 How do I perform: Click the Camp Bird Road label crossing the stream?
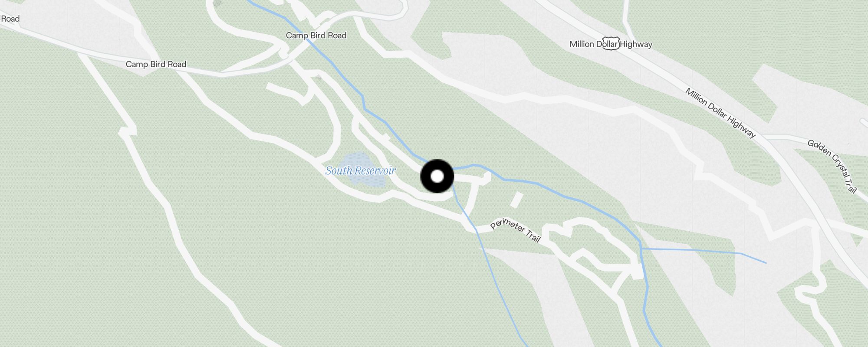tap(316, 36)
